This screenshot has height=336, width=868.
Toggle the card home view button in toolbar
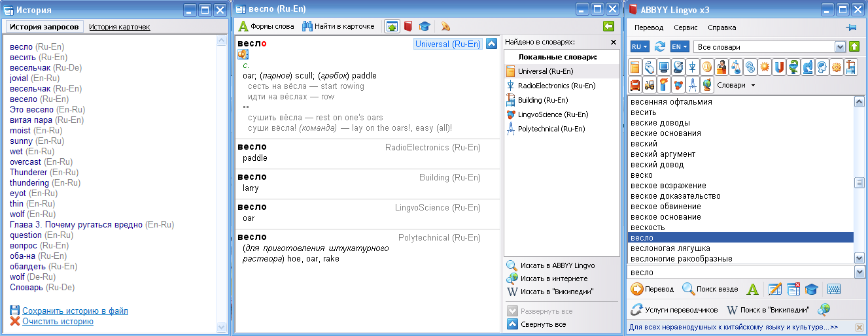point(391,26)
